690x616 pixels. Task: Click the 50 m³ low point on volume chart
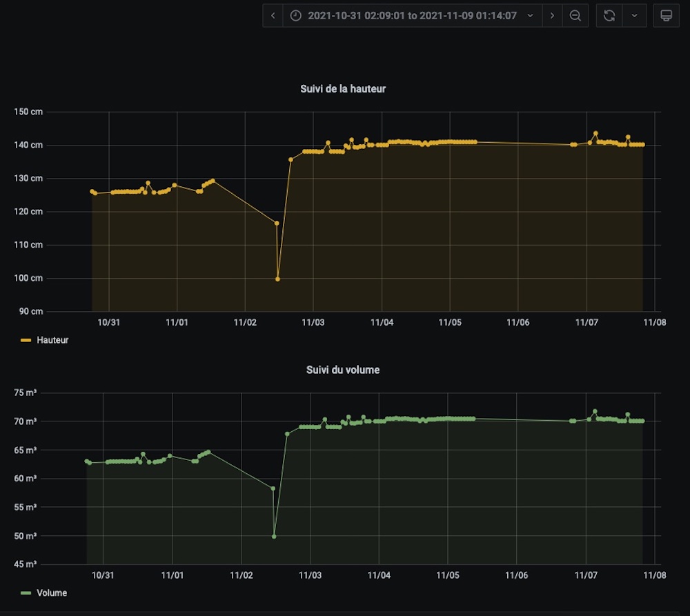(274, 537)
